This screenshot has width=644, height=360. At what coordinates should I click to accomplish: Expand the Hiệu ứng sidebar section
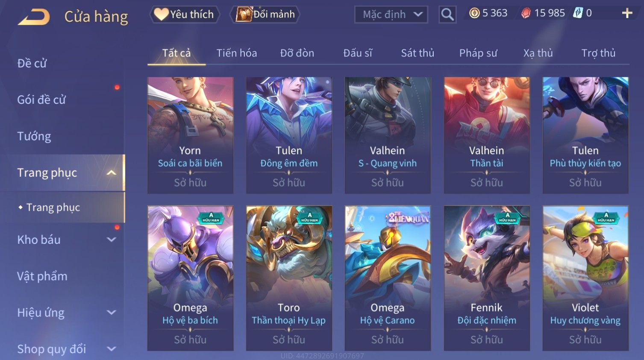pos(112,313)
